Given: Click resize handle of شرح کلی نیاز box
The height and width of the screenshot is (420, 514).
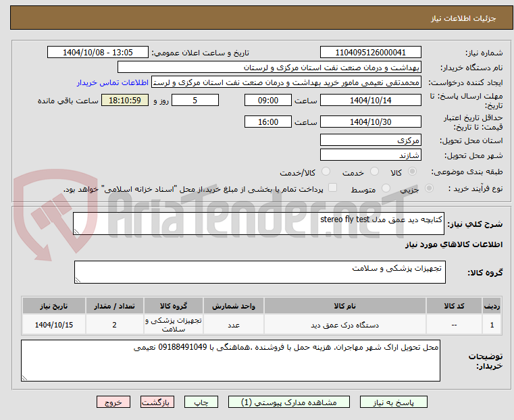Looking at the screenshot, I should click(76, 232).
